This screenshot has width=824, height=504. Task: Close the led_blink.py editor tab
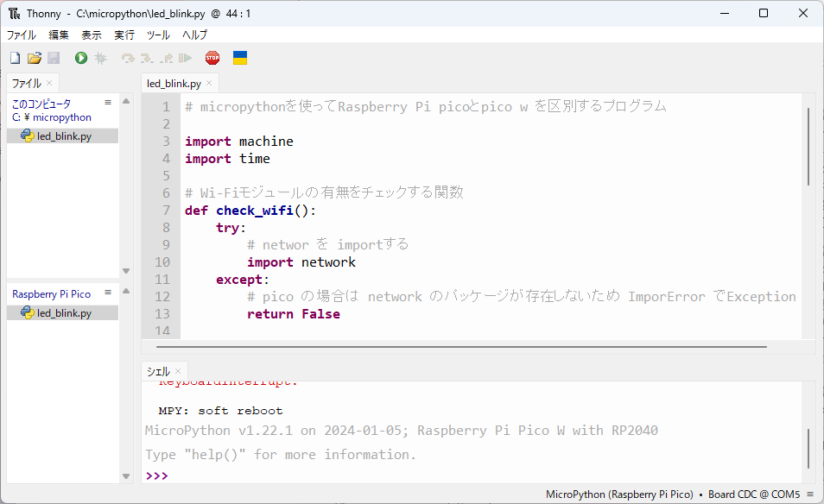pos(209,84)
